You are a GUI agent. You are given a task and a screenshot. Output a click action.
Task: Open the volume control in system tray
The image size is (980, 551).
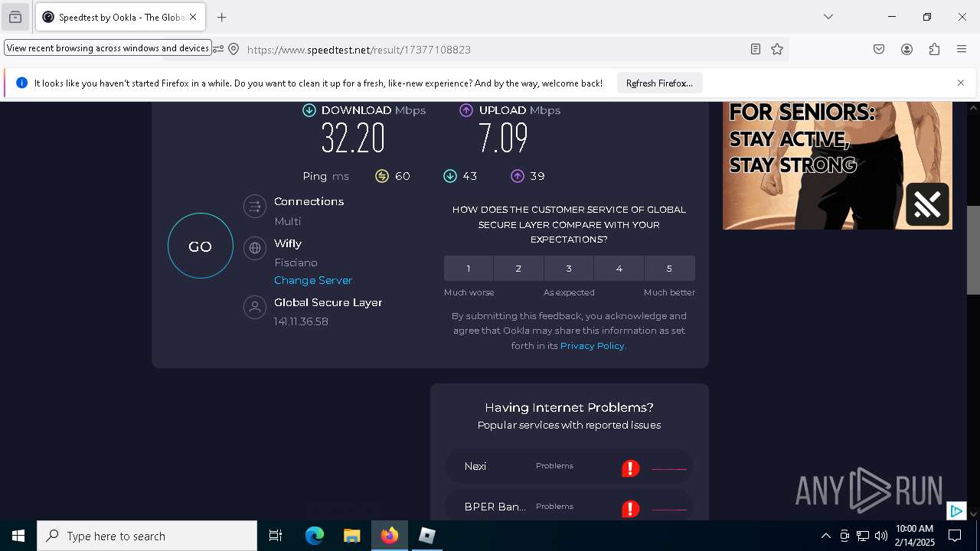coord(881,536)
